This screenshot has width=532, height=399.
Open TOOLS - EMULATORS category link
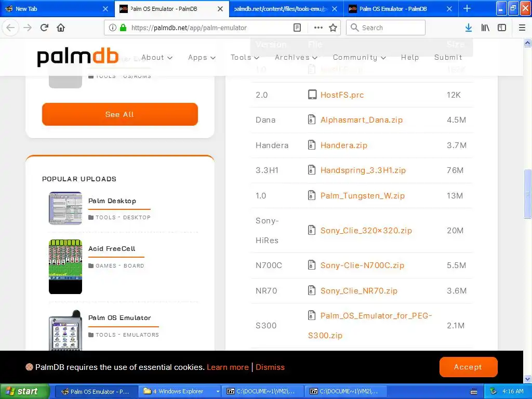pos(127,335)
